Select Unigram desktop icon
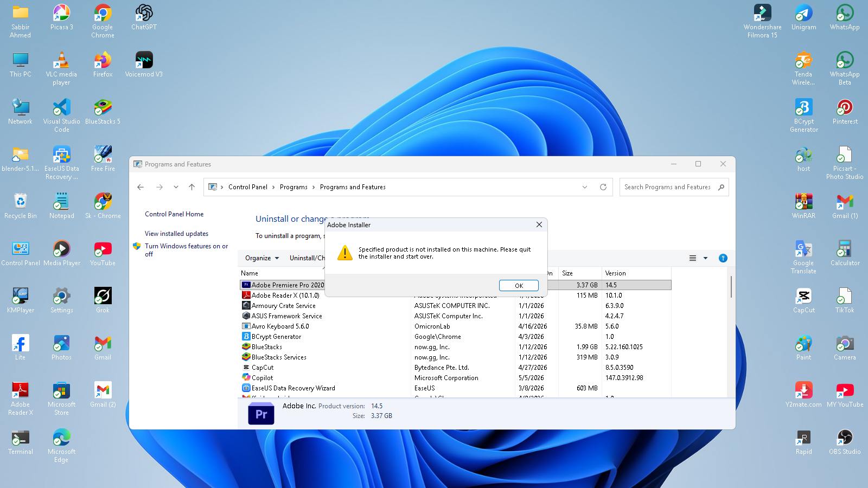Image resolution: width=868 pixels, height=488 pixels. (803, 17)
